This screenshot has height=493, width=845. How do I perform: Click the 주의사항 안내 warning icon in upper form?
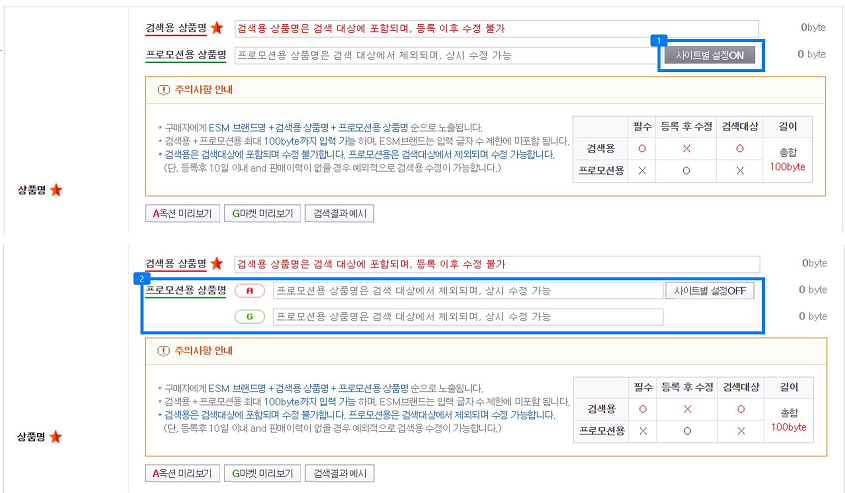click(164, 89)
